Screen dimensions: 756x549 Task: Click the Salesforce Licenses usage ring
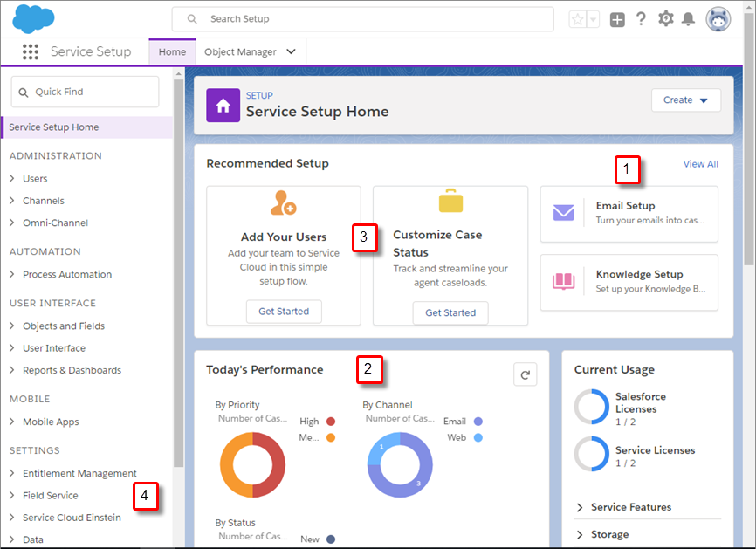(592, 407)
